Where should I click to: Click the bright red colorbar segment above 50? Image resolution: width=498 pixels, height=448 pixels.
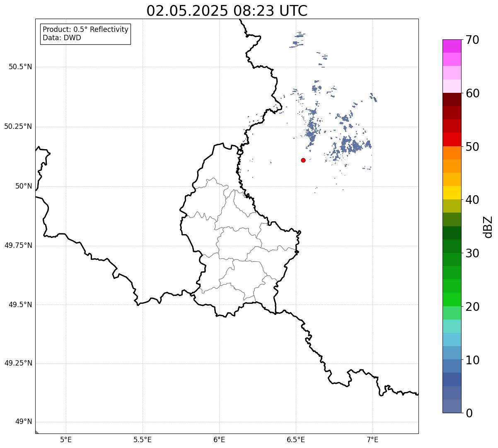[452, 139]
